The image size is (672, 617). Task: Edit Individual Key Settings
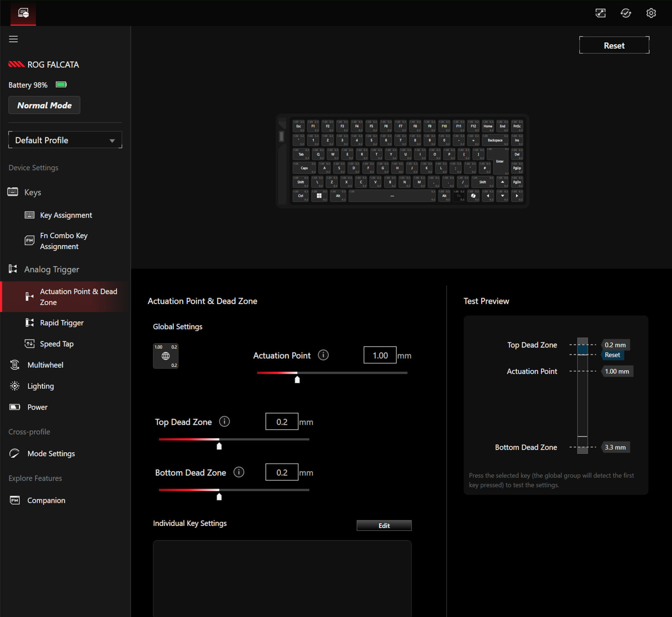tap(384, 525)
